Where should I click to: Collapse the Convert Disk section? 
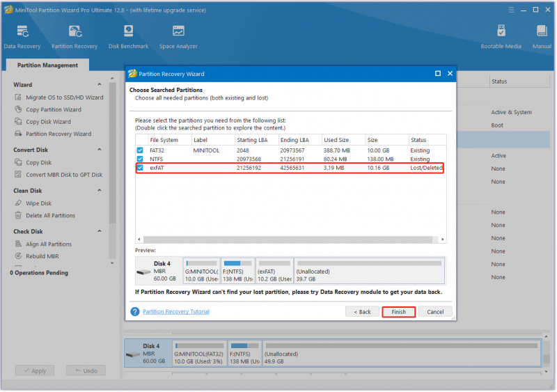[x=100, y=150]
